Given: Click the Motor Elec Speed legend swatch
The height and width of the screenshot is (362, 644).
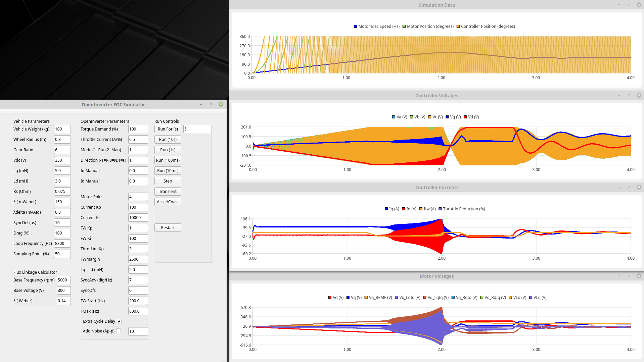Looking at the screenshot, I should (x=355, y=27).
